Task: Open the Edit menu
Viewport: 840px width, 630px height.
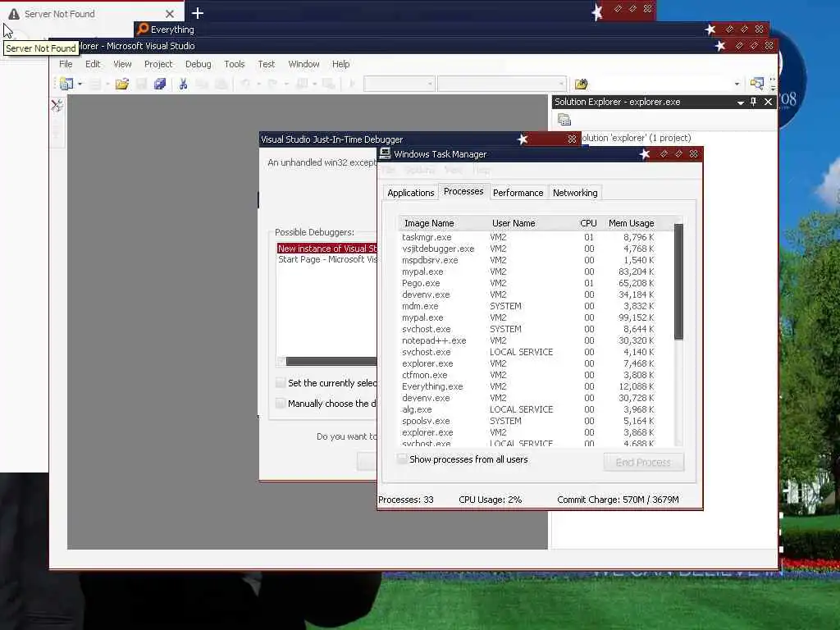Action: pyautogui.click(x=93, y=64)
